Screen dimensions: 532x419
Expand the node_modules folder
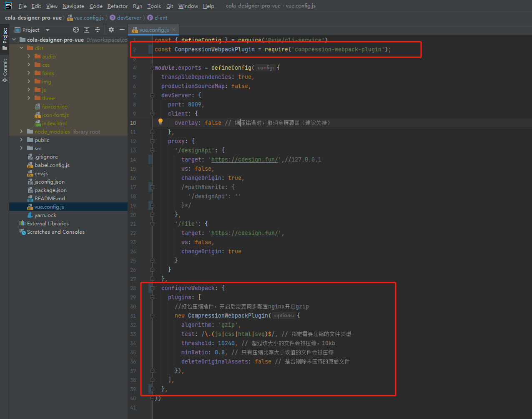click(x=22, y=131)
